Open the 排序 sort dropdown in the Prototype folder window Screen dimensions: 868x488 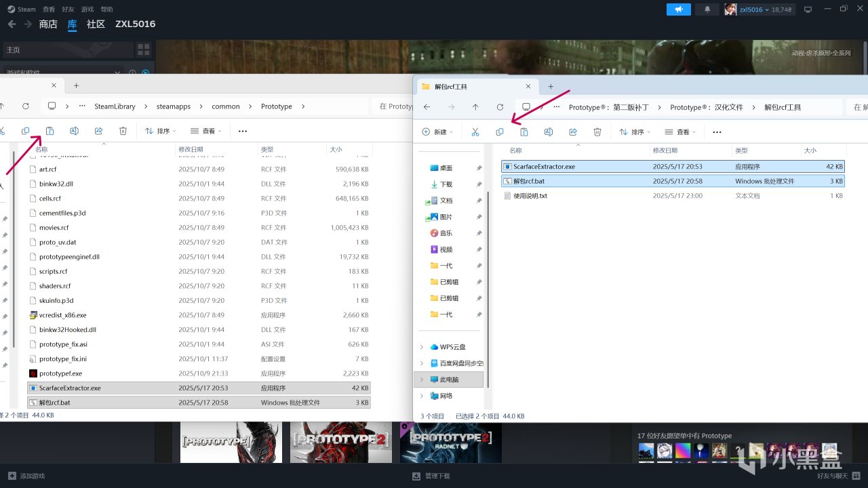[x=160, y=131]
